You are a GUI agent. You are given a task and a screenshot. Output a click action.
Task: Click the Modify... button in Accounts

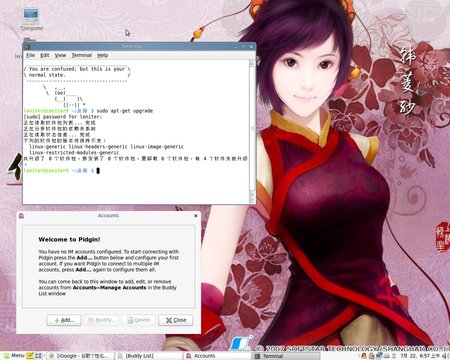[x=102, y=320]
